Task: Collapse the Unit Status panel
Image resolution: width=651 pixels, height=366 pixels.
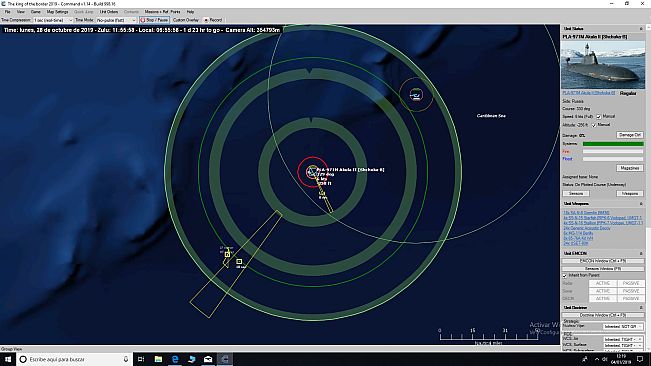Action: pyautogui.click(x=641, y=29)
